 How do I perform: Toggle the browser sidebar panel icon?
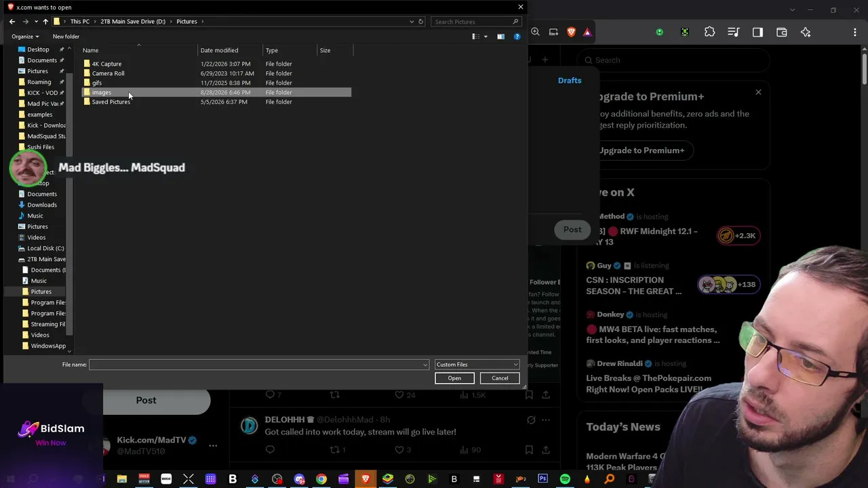coord(757,32)
